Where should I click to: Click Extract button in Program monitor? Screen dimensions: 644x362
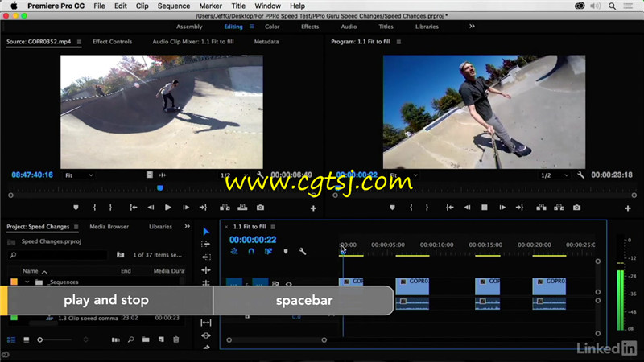pyautogui.click(x=559, y=208)
